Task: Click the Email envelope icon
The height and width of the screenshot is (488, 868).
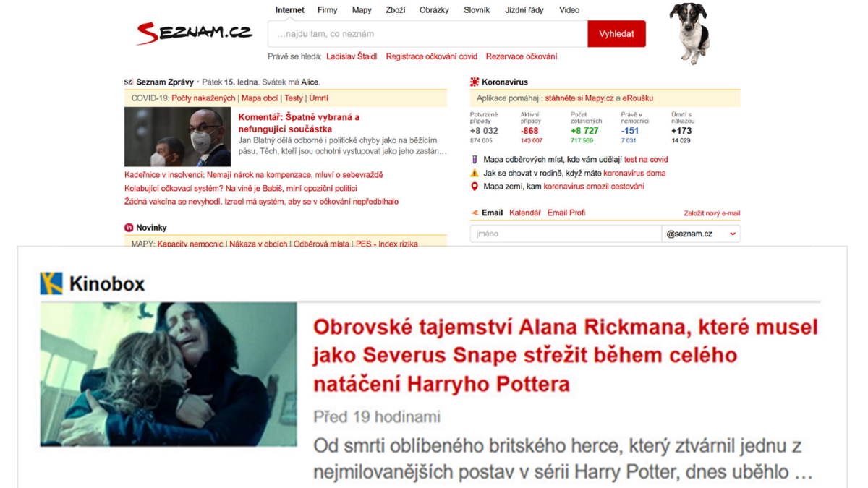Action: (x=475, y=213)
